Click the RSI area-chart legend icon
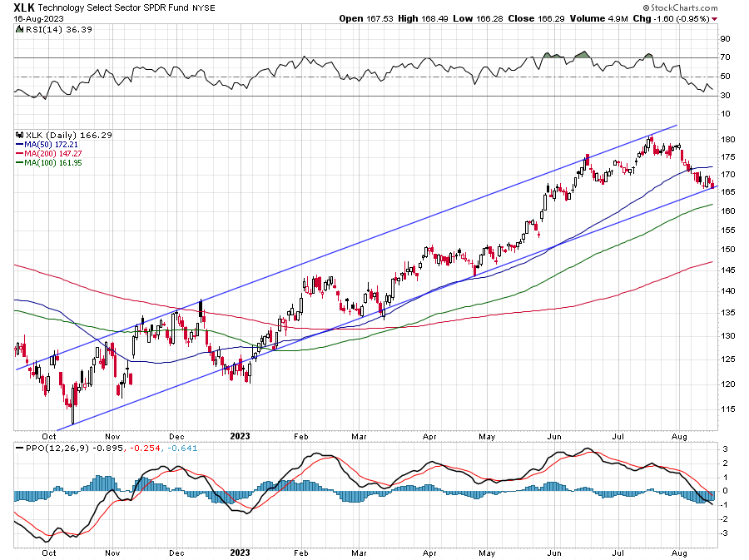This screenshot has height=560, width=749. (19, 29)
